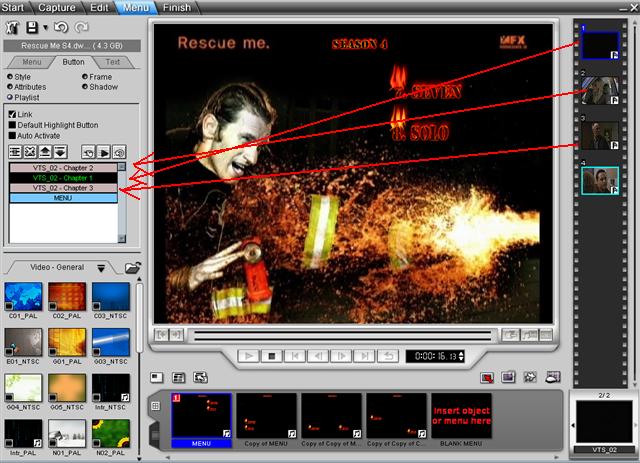Choose the N02_PAL sunflower background thumbnail

(x=111, y=434)
